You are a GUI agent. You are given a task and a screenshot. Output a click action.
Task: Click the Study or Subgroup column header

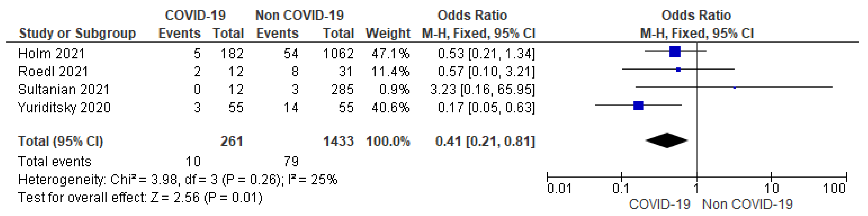77,33
